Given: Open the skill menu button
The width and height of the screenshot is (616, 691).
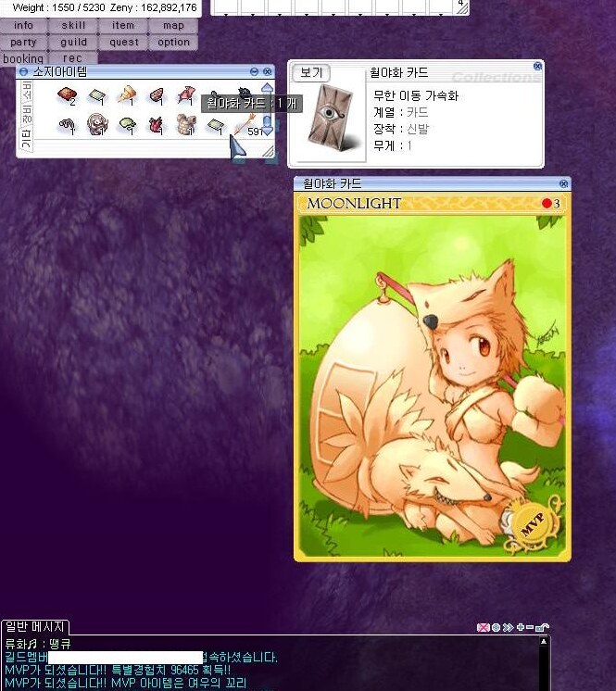Looking at the screenshot, I should [73, 26].
